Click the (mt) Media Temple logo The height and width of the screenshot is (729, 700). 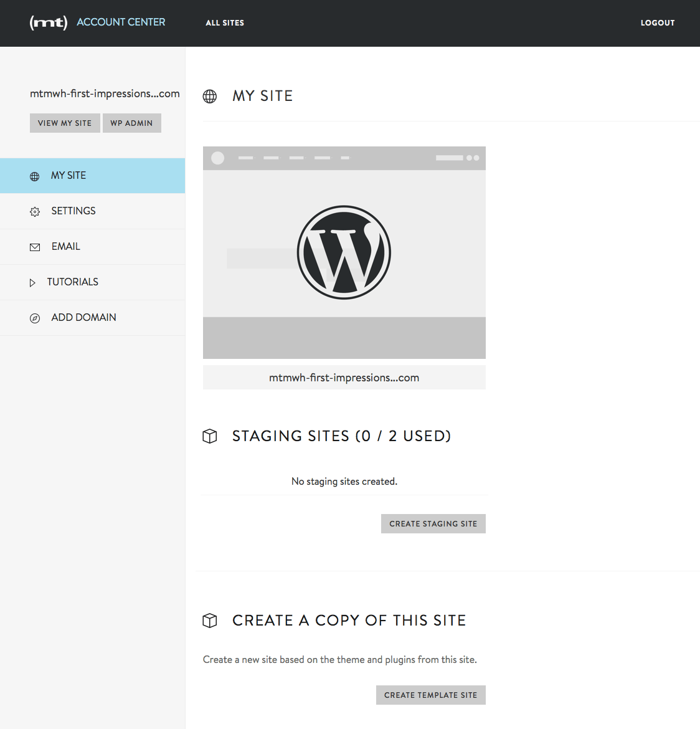coord(49,22)
